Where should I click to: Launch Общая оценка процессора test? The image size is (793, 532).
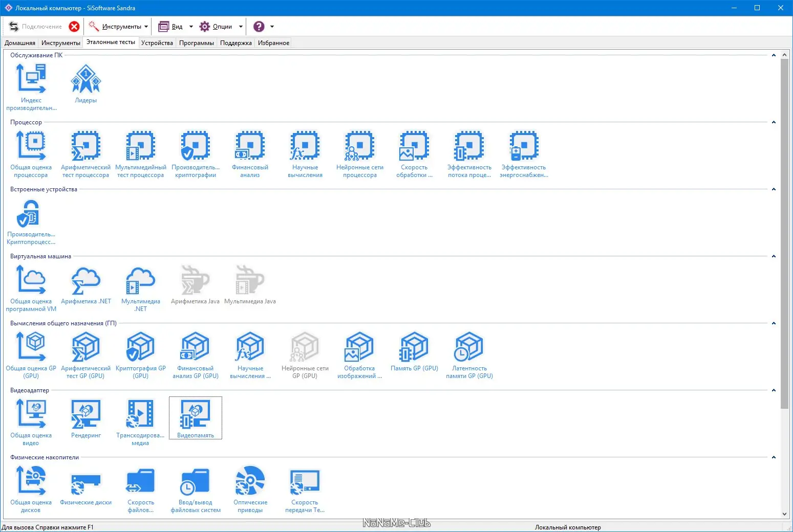[x=31, y=154]
